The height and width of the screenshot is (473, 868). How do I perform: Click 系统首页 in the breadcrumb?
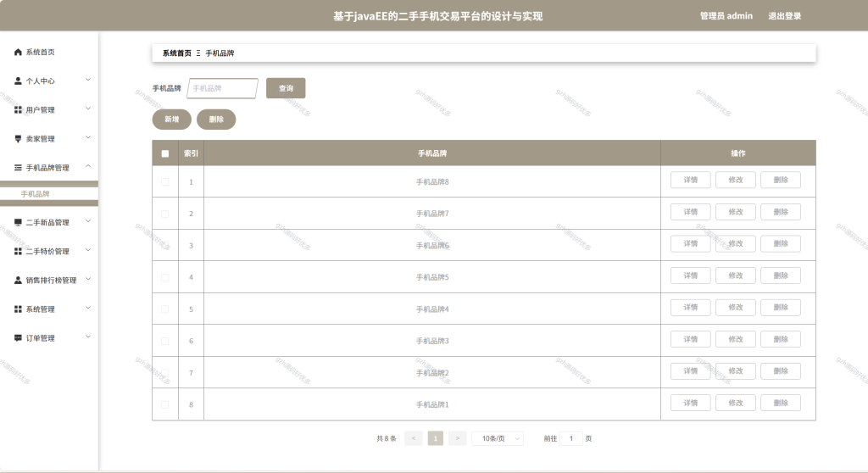click(x=176, y=53)
